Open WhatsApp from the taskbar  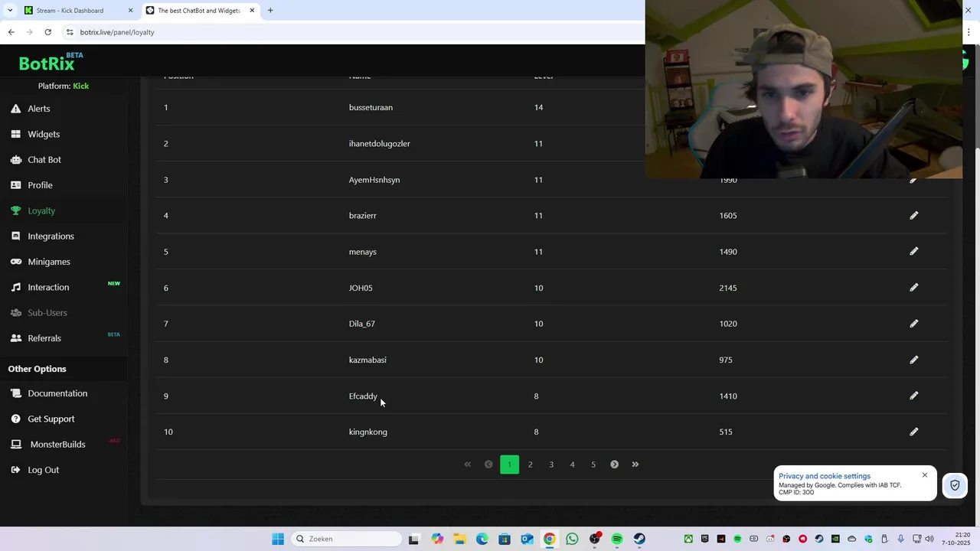point(572,539)
